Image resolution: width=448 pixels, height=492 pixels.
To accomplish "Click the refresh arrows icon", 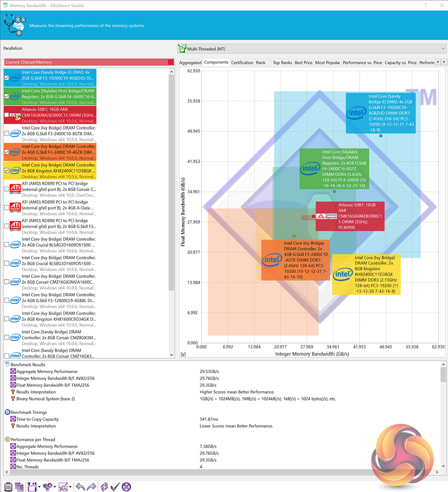I will tap(104, 487).
